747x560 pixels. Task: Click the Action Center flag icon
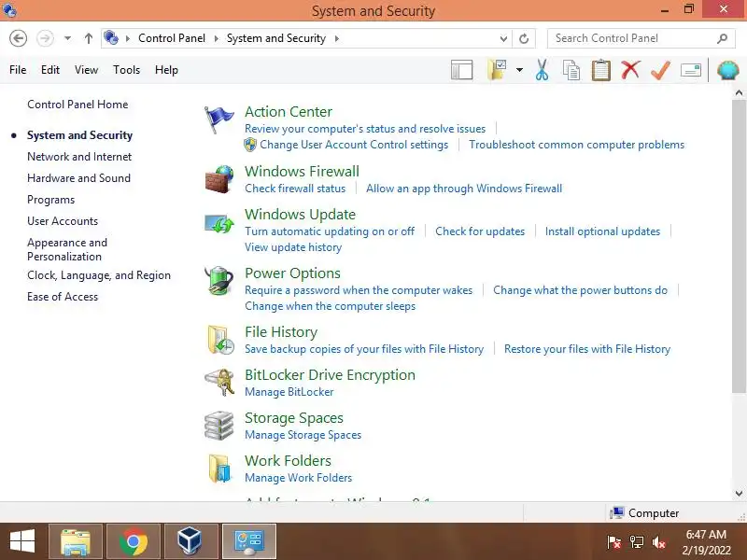[218, 119]
